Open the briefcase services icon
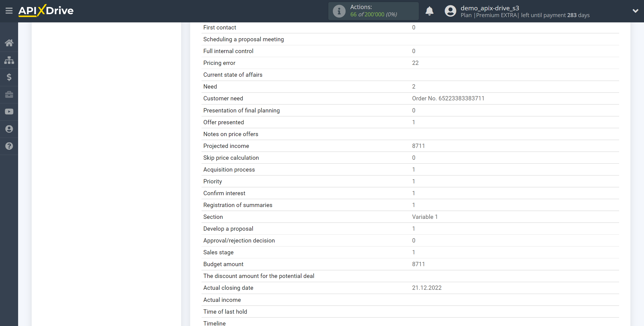644x326 pixels. coord(9,95)
